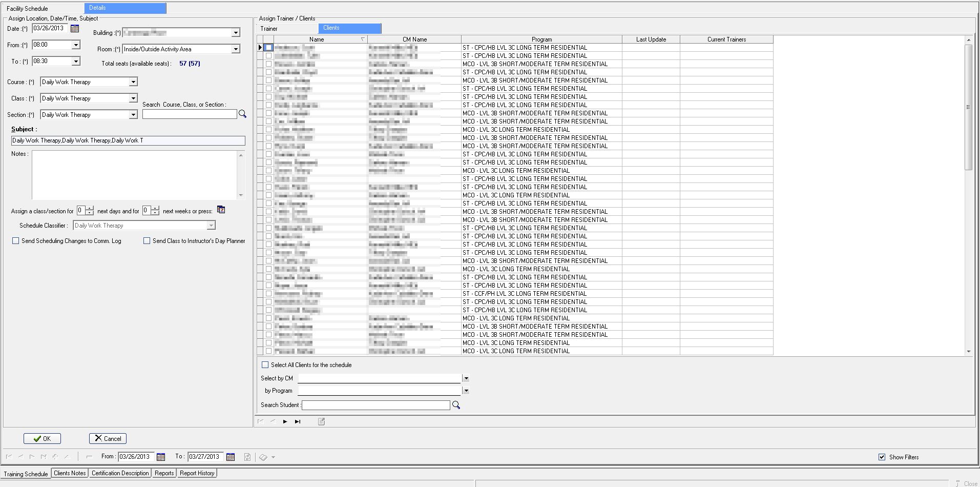Screen dimensions: 980x487
Task: Click the Cancel button
Action: coord(108,438)
